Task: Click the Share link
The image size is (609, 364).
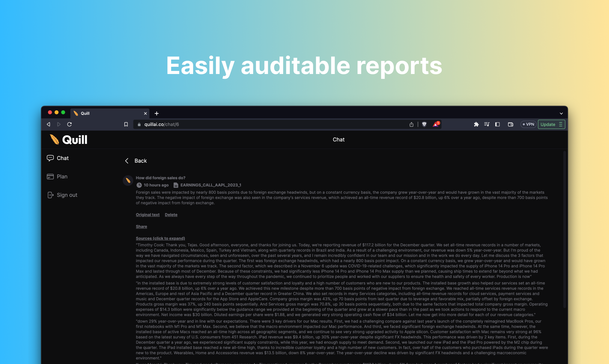Action: click(x=141, y=226)
